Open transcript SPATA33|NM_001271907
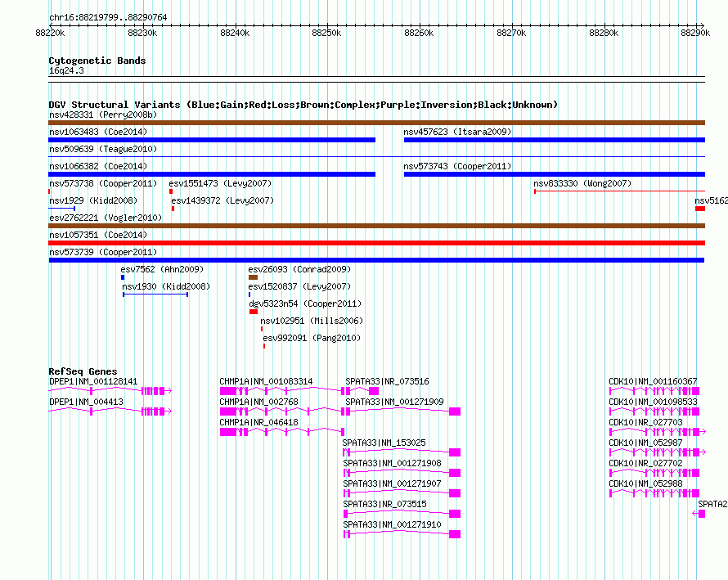 393,483
